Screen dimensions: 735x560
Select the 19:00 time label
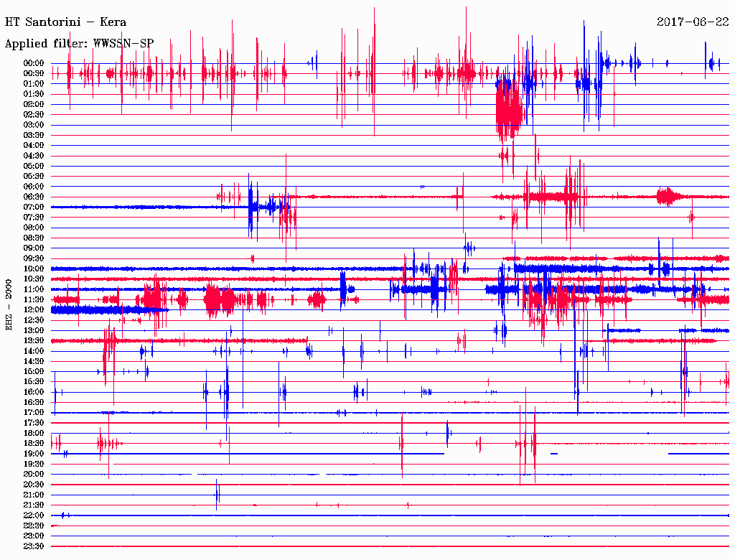point(34,454)
